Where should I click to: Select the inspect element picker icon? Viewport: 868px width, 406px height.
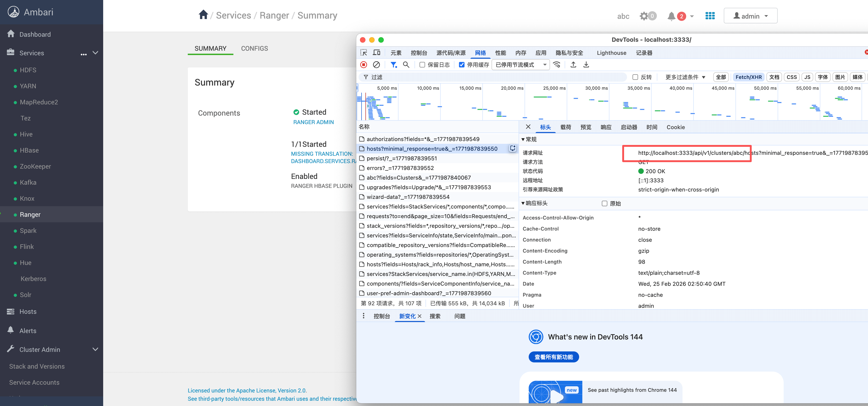(364, 53)
